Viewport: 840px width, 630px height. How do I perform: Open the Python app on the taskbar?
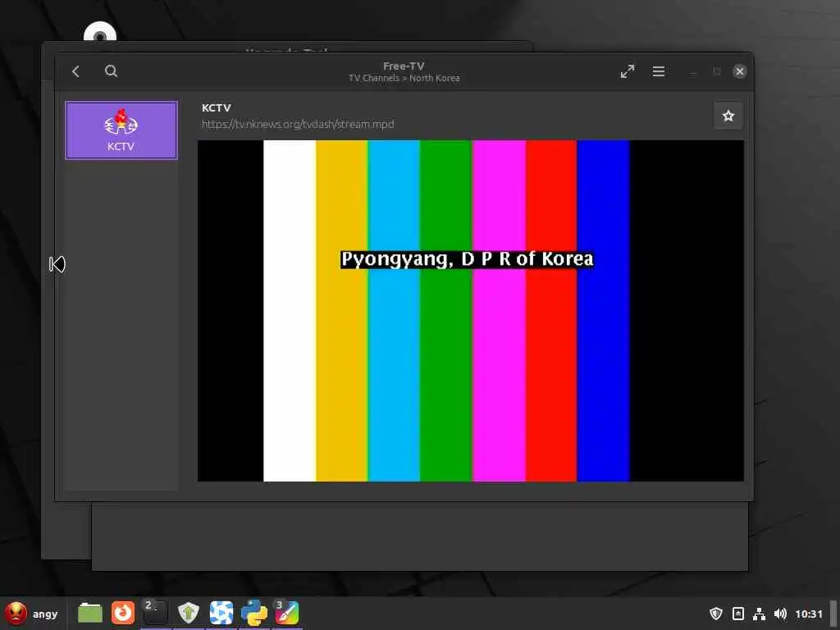coord(254,613)
